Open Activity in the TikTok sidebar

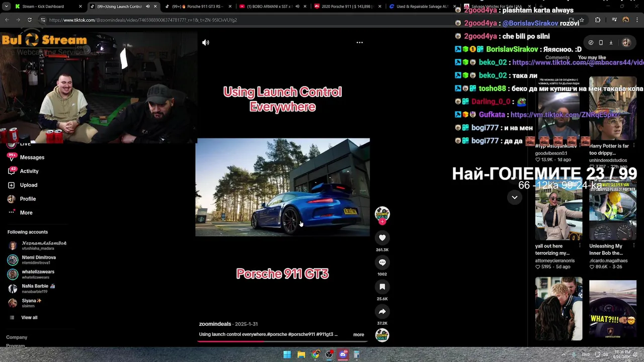coord(29,171)
